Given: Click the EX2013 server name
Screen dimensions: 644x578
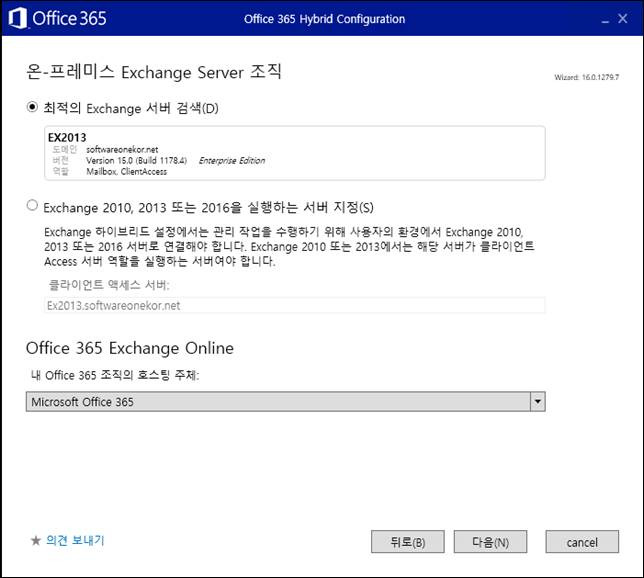Looking at the screenshot, I should 67,137.
